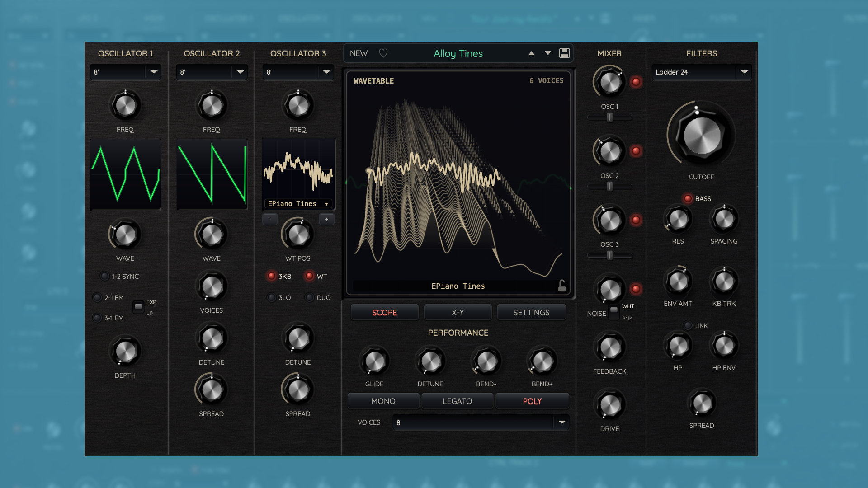Click the Alloy Tines preset name
The height and width of the screenshot is (488, 868).
pyautogui.click(x=458, y=53)
